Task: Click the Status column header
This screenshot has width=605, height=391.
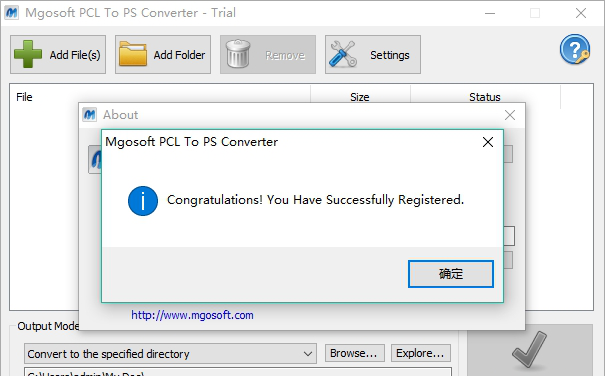Action: (x=485, y=96)
